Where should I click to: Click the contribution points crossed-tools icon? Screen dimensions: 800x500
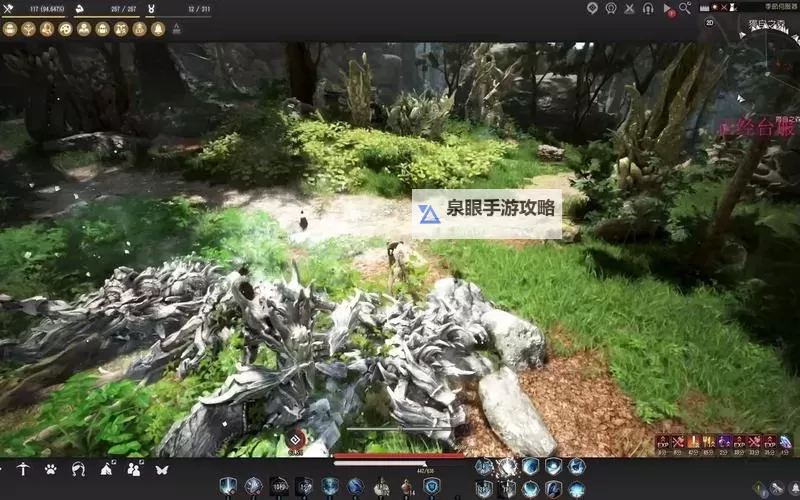[x=8, y=8]
